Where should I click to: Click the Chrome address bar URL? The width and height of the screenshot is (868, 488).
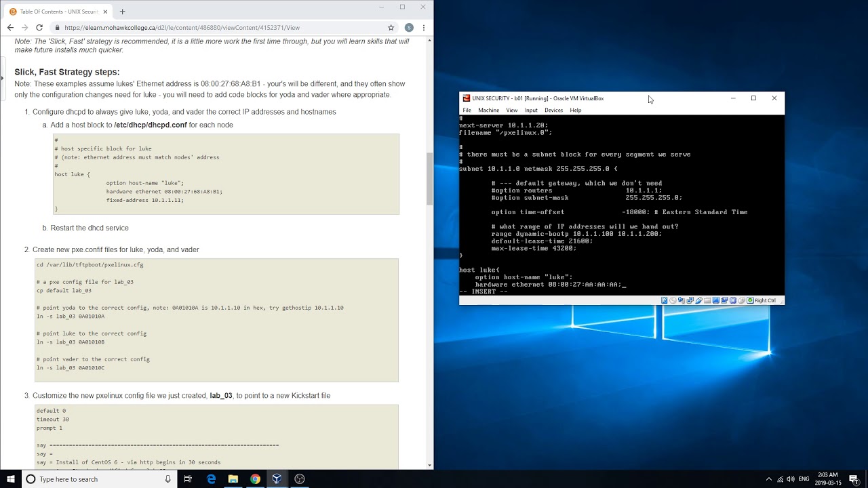tap(182, 28)
